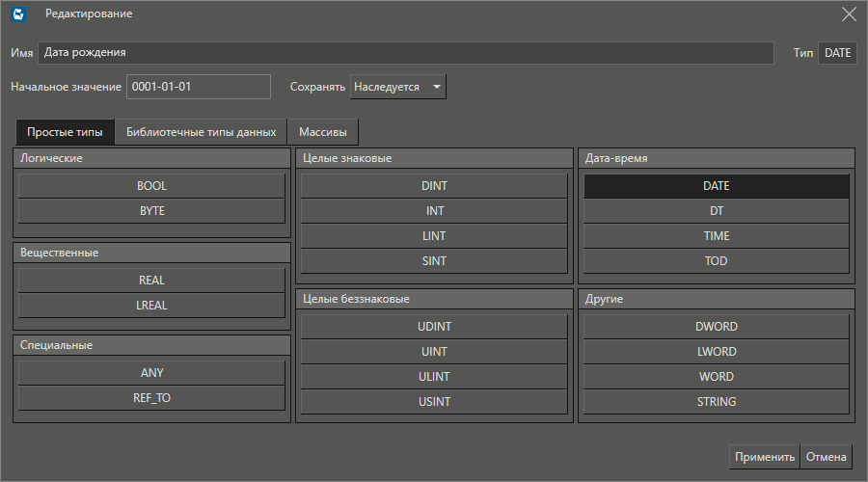
Task: Click the application icon in title bar
Action: pos(18,14)
